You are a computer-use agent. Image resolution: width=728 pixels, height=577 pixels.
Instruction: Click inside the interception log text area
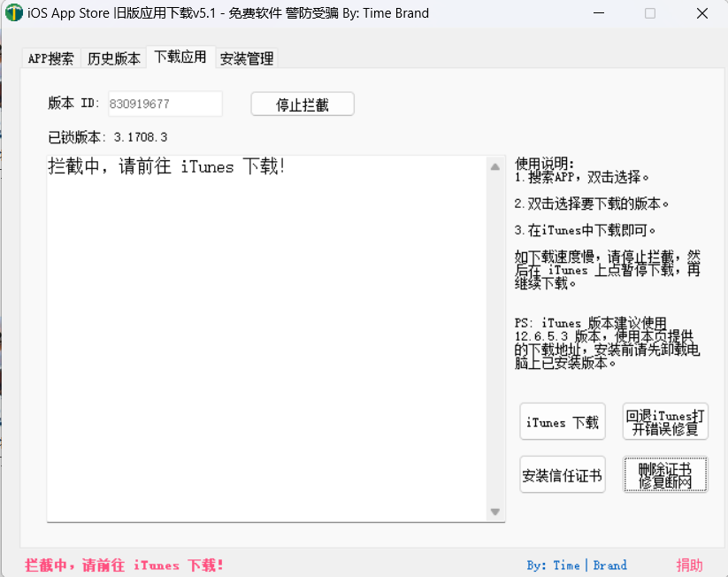pyautogui.click(x=265, y=336)
